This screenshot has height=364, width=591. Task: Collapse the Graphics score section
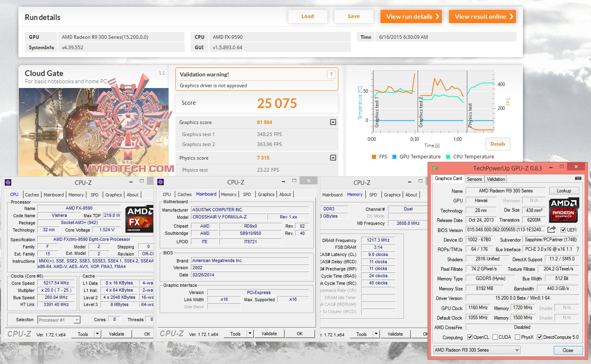coord(333,122)
